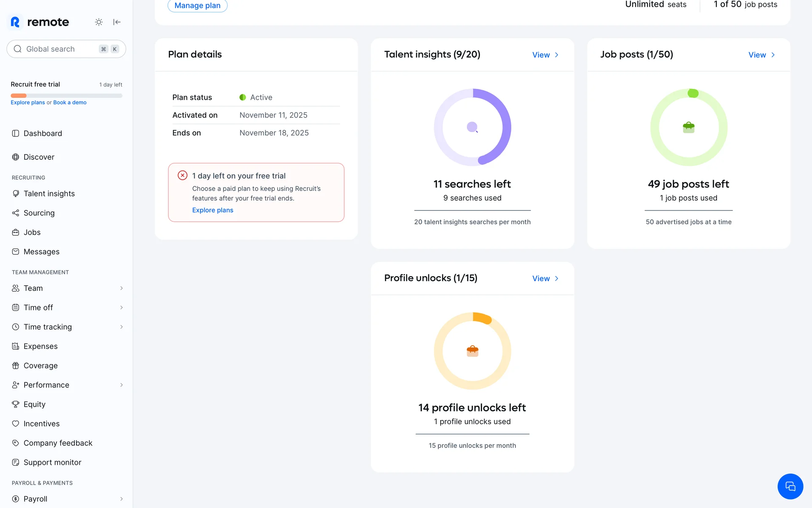Click the Messages envelope icon
Image resolution: width=812 pixels, height=508 pixels.
click(16, 251)
